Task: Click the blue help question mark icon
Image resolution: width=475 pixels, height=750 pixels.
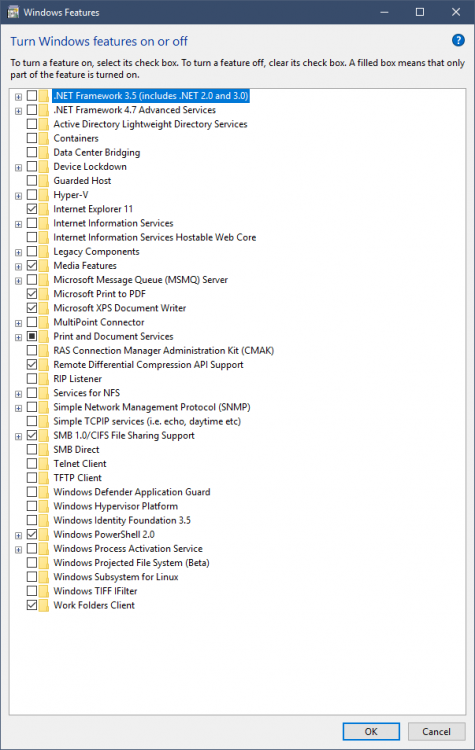Action: (x=458, y=41)
